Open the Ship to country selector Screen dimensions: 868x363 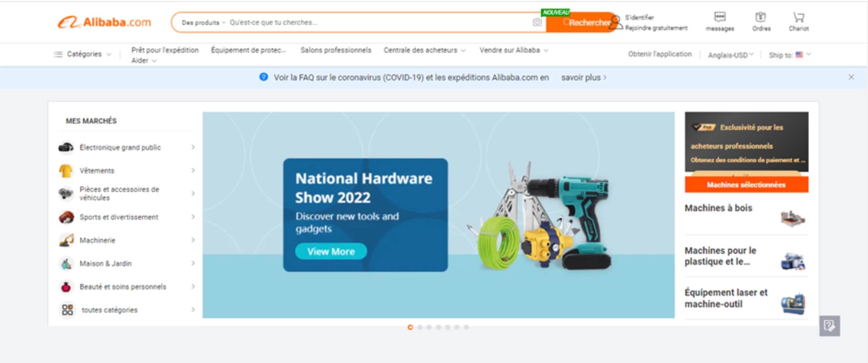(x=789, y=55)
